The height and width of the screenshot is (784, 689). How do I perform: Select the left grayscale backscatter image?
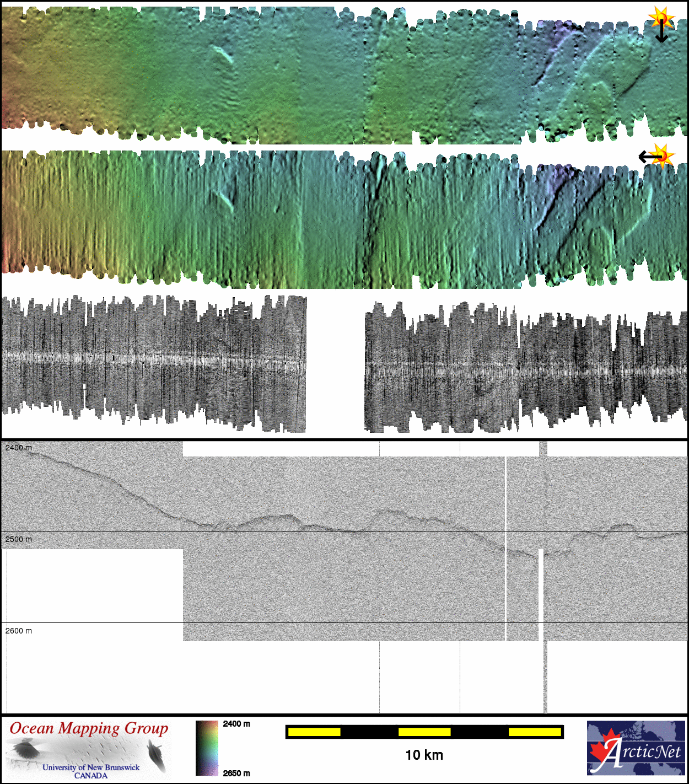coord(154,364)
